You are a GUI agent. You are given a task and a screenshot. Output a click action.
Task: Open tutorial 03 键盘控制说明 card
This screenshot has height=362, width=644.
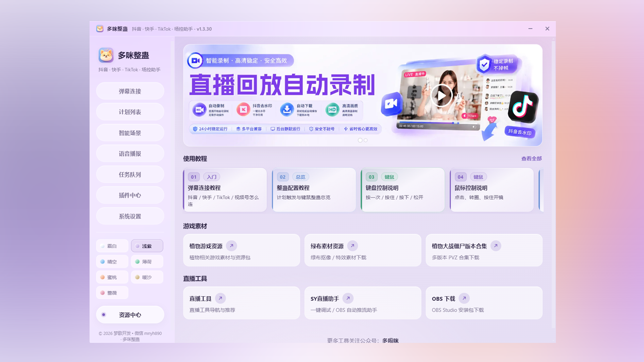403,190
